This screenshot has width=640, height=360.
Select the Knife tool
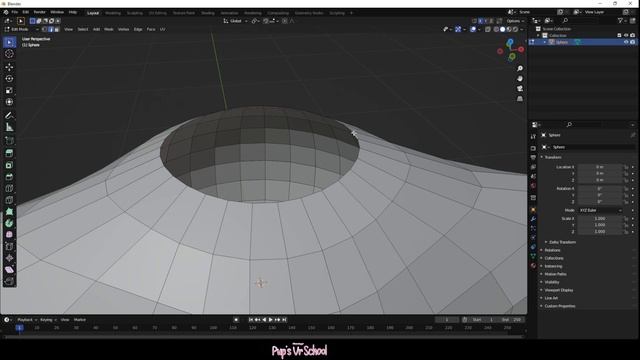(9, 200)
